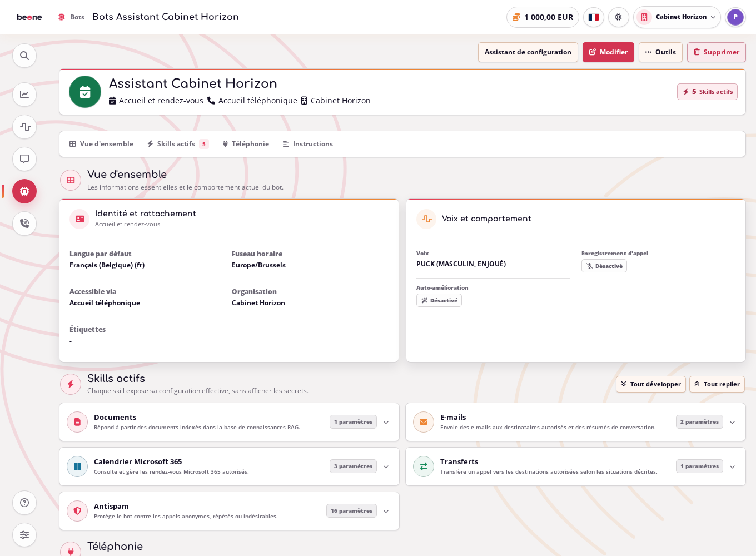Click the 1 000,00 EUR balance
This screenshot has height=556, width=756.
click(x=543, y=17)
